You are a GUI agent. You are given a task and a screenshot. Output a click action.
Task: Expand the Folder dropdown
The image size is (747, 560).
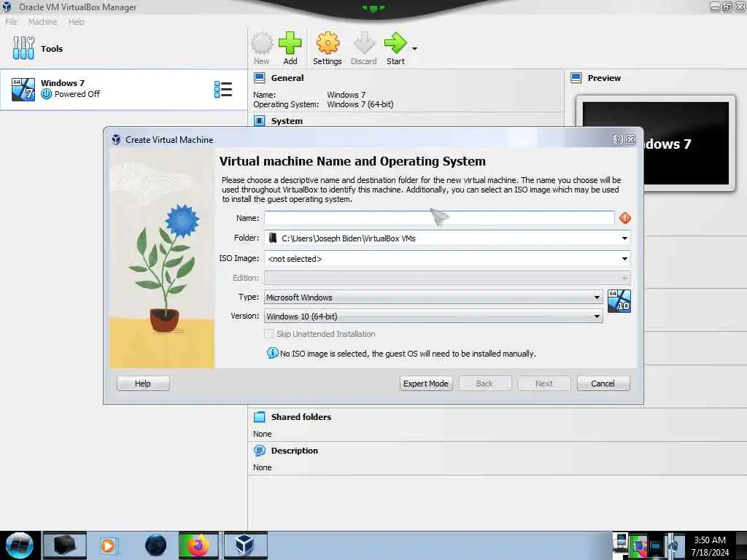point(624,238)
